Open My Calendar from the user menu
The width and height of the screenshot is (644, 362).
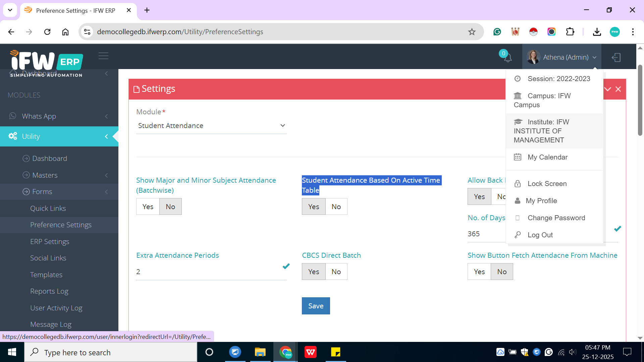pyautogui.click(x=547, y=157)
